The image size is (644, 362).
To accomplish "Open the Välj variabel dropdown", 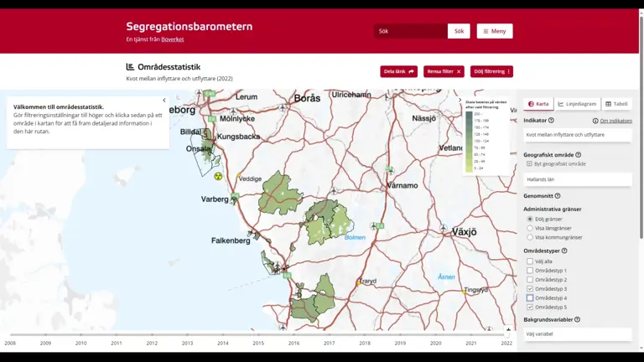I will pyautogui.click(x=577, y=334).
